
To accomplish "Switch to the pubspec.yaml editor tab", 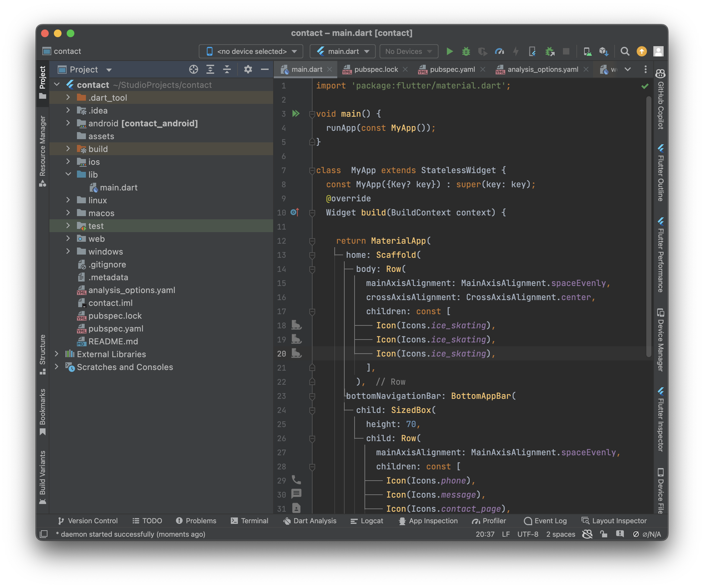I will pyautogui.click(x=452, y=69).
